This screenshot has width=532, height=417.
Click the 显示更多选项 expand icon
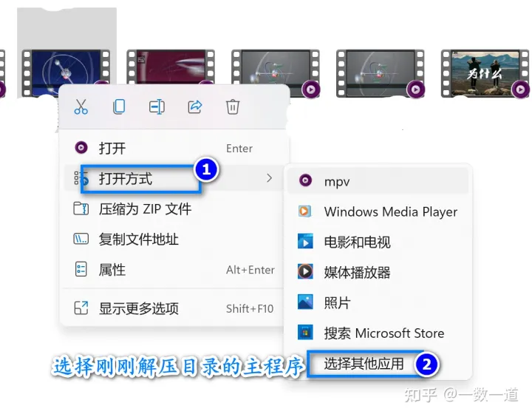pyautogui.click(x=81, y=308)
